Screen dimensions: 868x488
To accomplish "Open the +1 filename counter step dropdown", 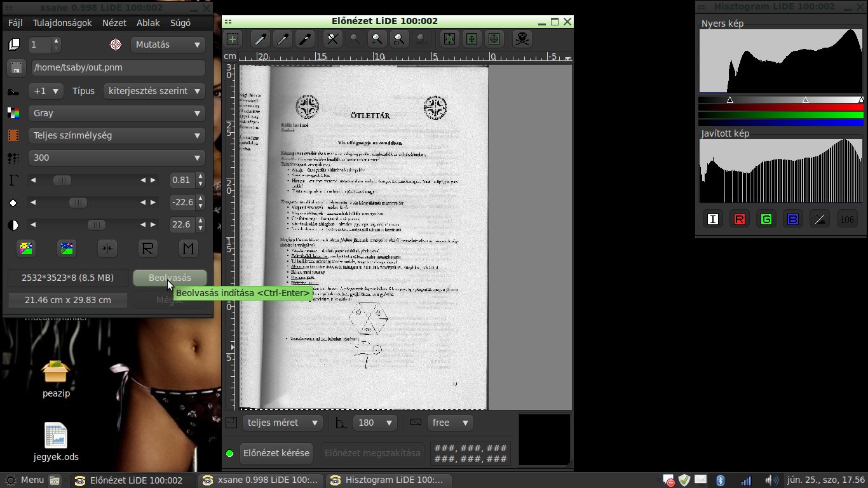I will click(46, 91).
